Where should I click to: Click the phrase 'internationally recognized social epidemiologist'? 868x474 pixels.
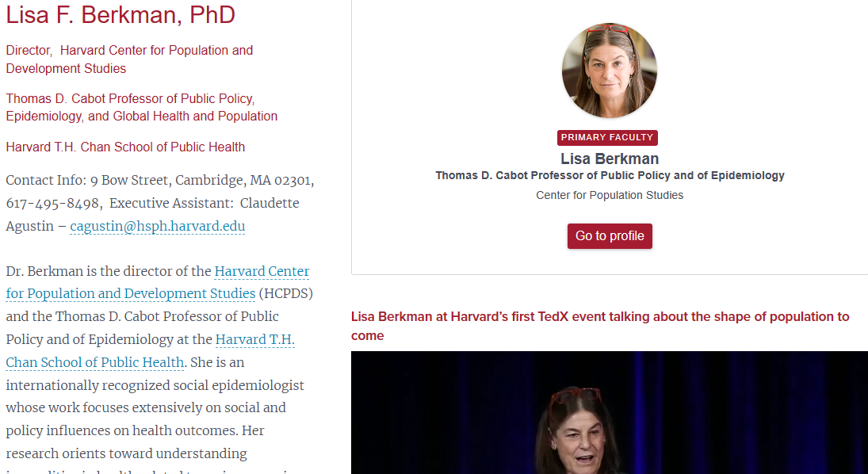coord(155,385)
